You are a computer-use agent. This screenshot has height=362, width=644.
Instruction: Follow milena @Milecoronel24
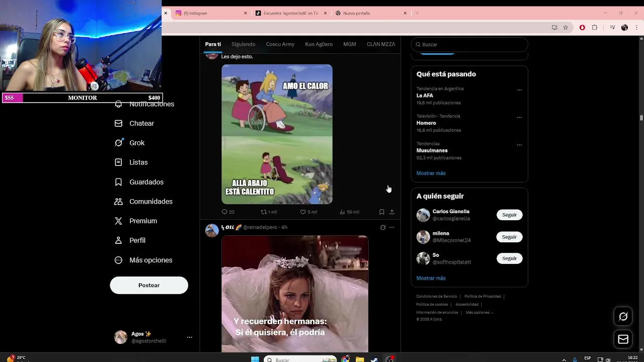[x=509, y=237]
